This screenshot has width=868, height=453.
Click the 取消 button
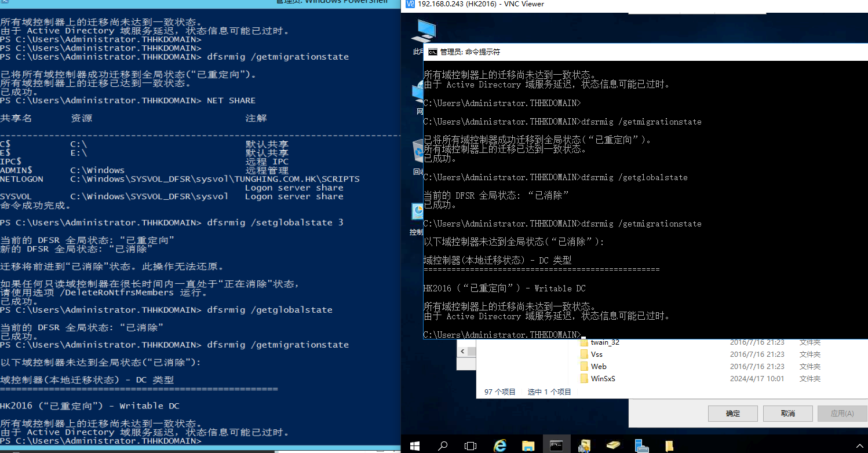coord(787,413)
